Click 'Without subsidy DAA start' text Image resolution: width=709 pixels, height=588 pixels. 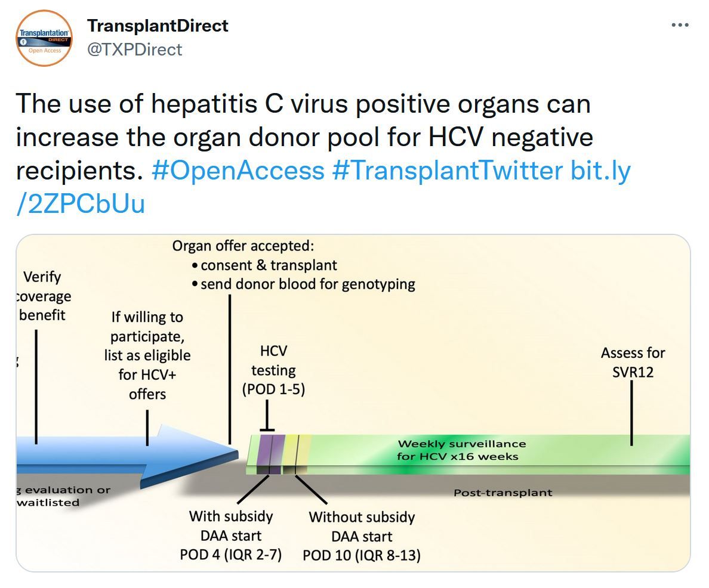(x=362, y=527)
